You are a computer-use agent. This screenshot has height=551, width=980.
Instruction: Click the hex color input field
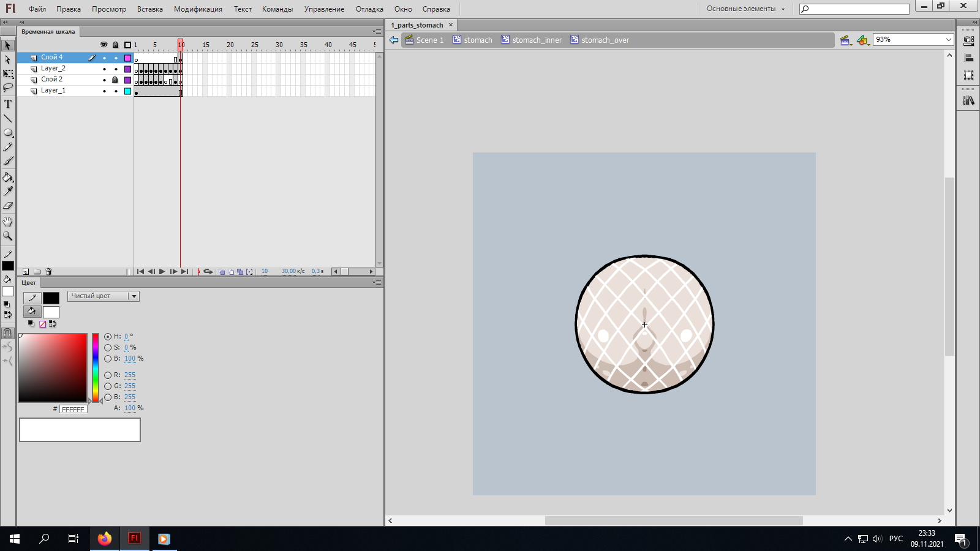pos(73,410)
